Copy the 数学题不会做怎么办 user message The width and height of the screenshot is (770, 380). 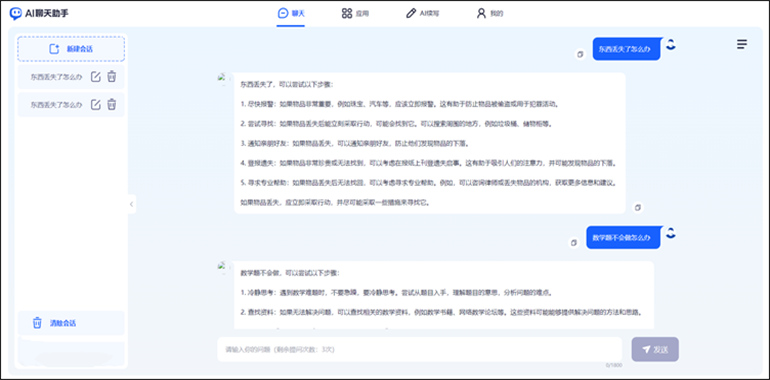(574, 243)
